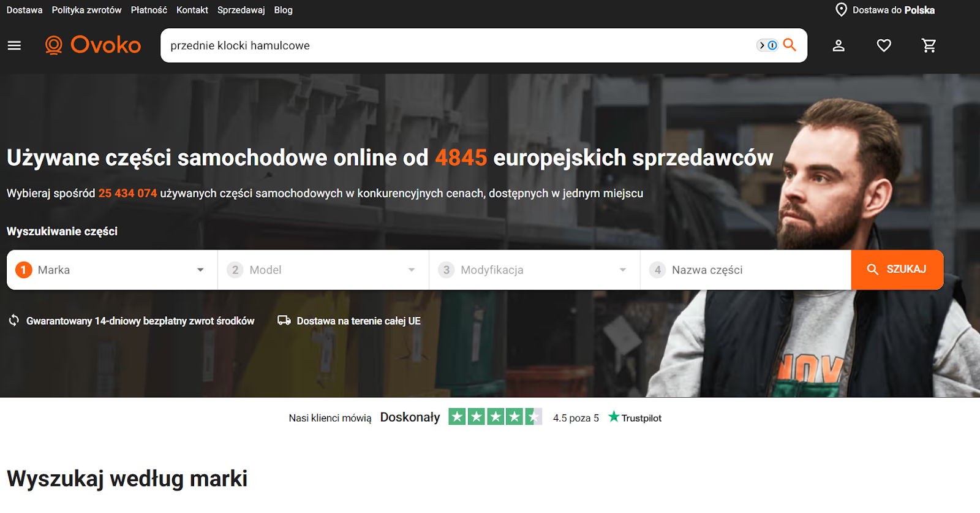Click the Trustpilot star logo
Image resolution: width=980 pixels, height=513 pixels.
click(614, 417)
